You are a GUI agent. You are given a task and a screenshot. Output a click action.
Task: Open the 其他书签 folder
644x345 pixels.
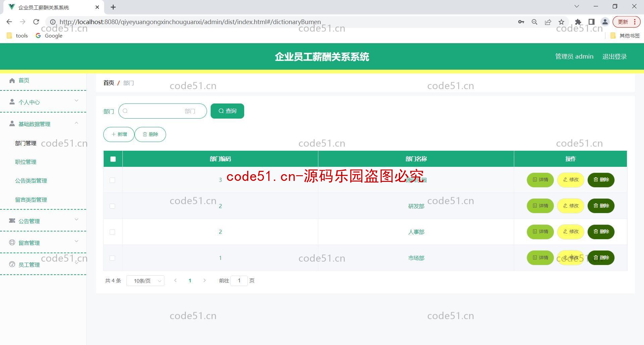(625, 36)
